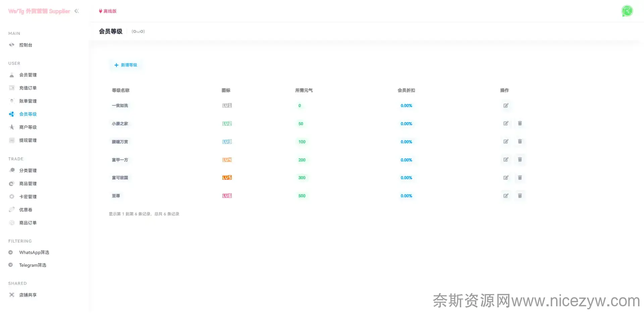Click the 提现管理 sidebar icon
644x313 pixels.
[12, 140]
